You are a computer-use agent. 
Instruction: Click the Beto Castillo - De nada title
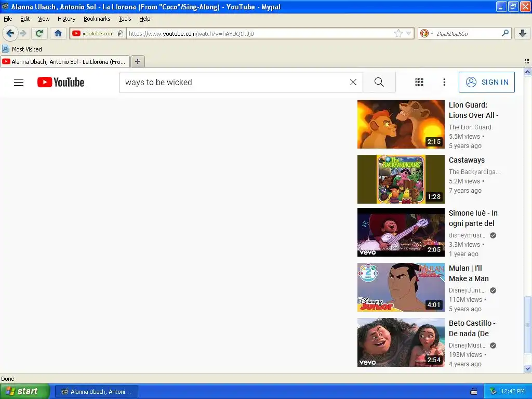(472, 328)
